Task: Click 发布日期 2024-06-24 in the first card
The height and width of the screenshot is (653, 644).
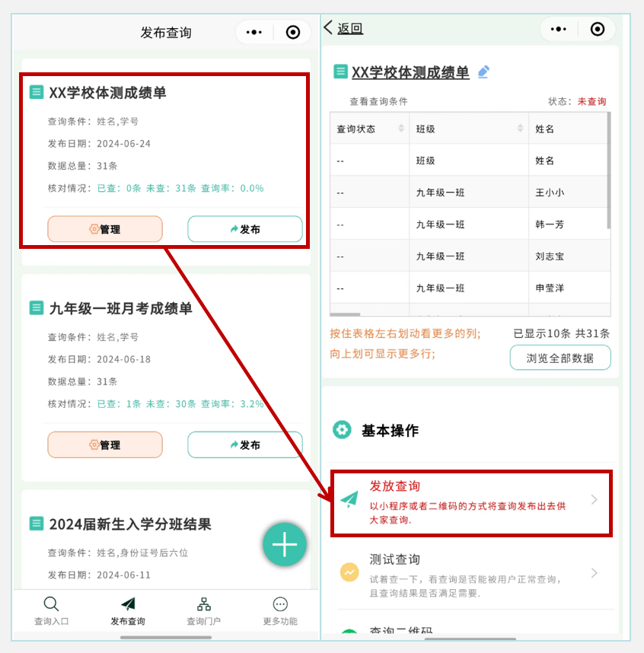Action: pyautogui.click(x=99, y=144)
